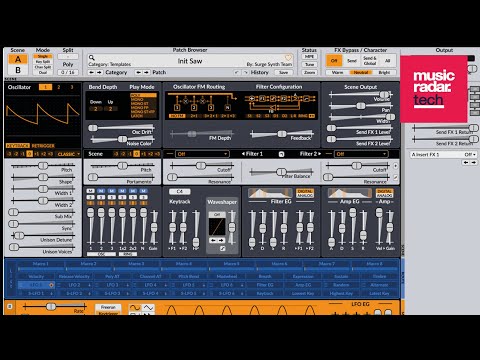480x360 pixels.
Task: Load next patch with right arrow
Action: coord(146,72)
